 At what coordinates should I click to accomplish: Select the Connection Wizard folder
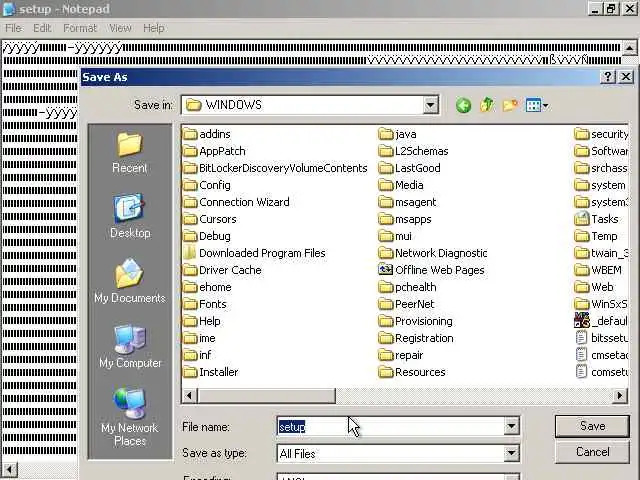click(x=236, y=202)
